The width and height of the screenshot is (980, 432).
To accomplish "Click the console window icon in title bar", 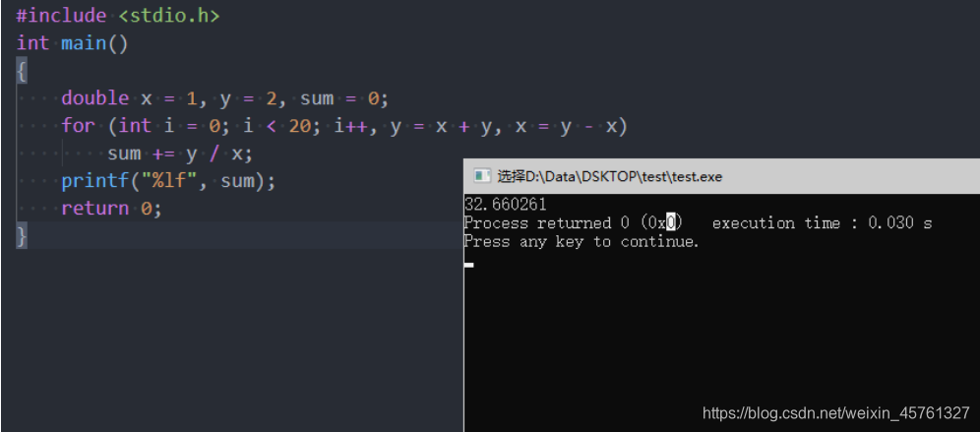I will (482, 176).
